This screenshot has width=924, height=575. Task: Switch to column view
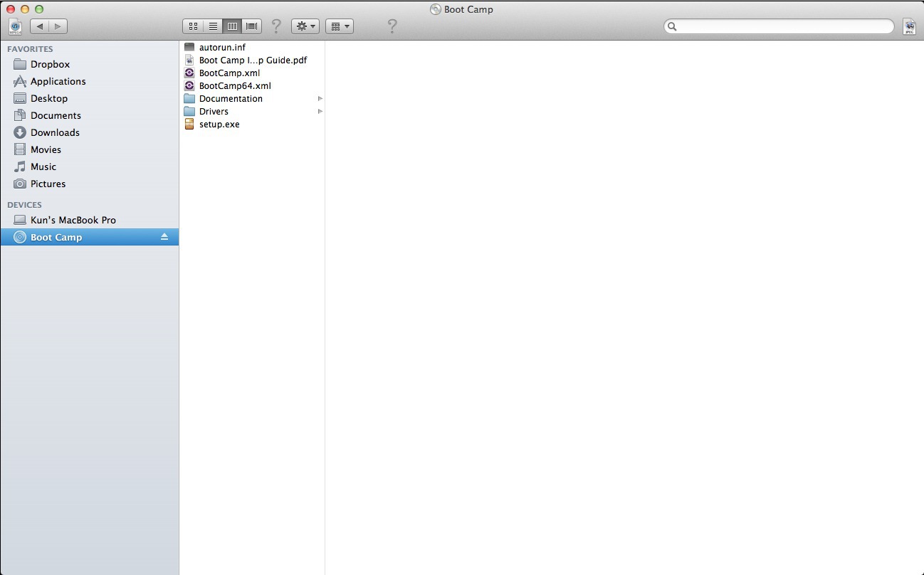[x=232, y=26]
